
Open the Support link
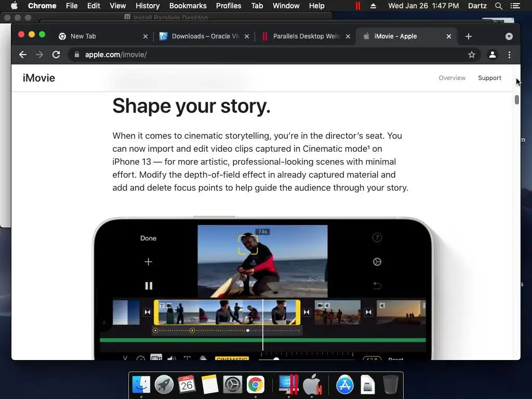[x=489, y=78]
